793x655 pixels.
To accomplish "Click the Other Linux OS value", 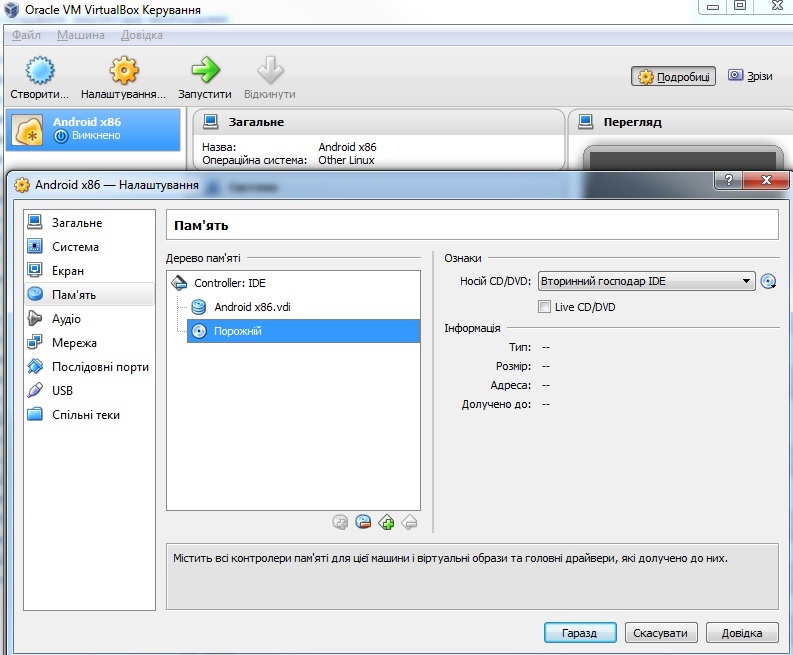I will [x=346, y=160].
